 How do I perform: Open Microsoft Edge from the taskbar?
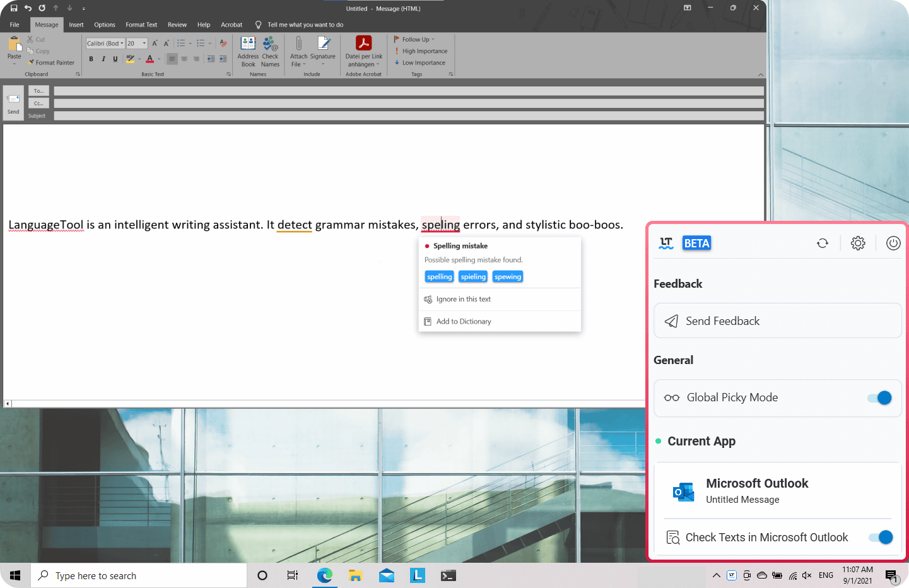tap(324, 575)
